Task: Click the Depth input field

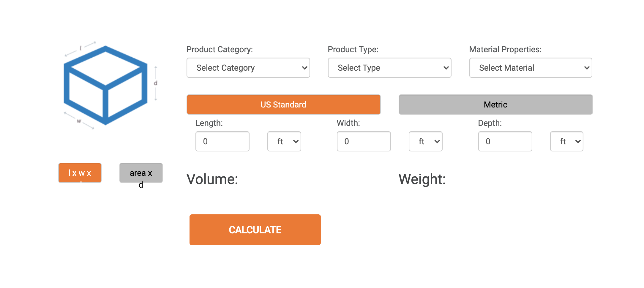Action: pos(505,141)
